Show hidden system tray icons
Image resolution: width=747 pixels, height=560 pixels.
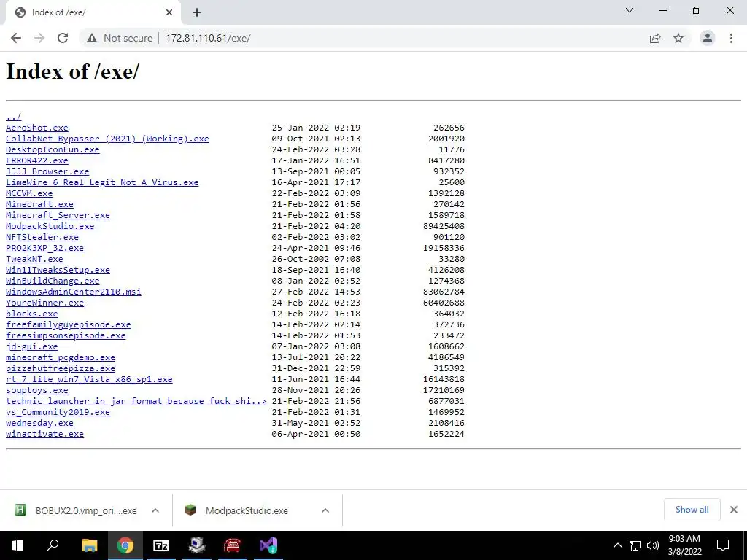pos(617,545)
